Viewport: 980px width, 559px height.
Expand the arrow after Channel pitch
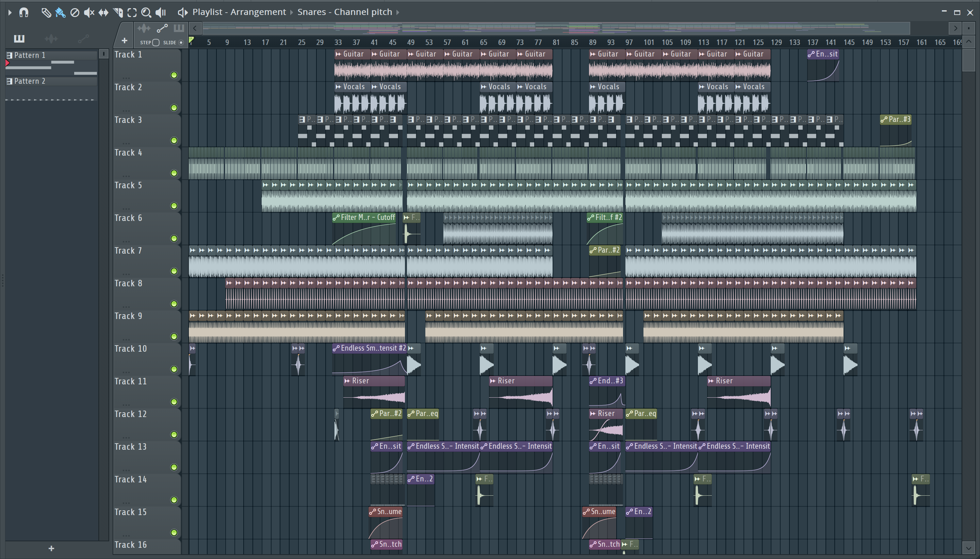point(398,12)
